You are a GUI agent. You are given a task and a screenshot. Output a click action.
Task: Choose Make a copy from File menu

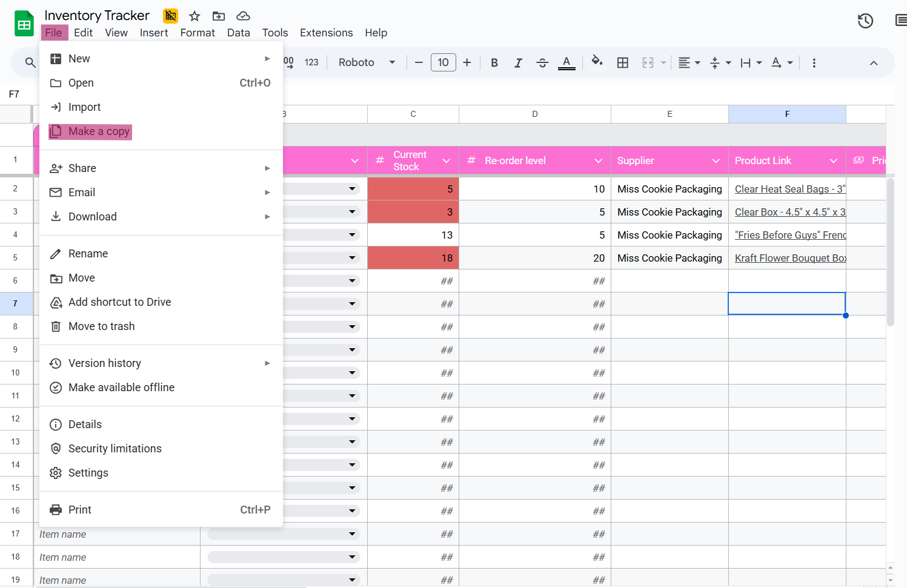99,131
